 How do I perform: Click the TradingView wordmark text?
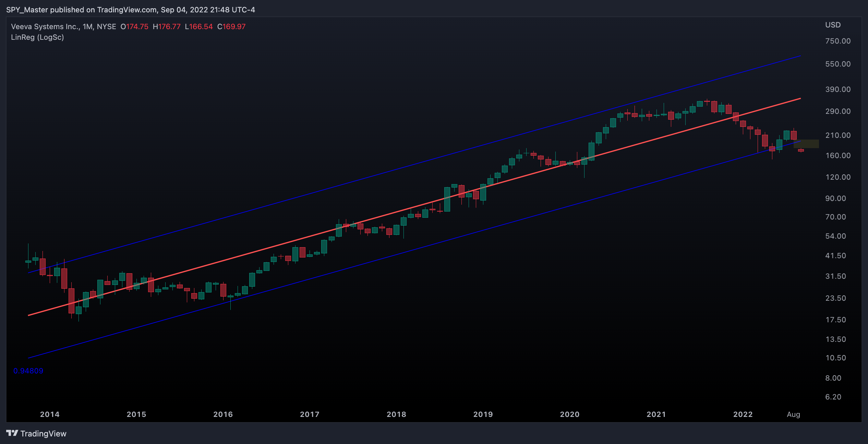43,434
